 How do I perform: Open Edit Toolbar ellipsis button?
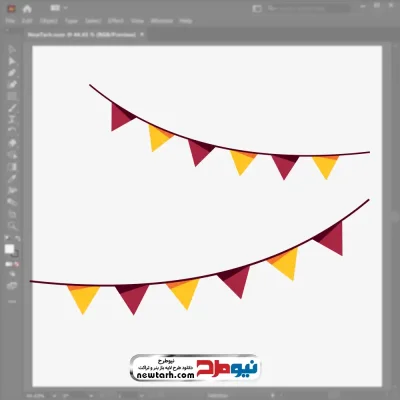pos(12,301)
